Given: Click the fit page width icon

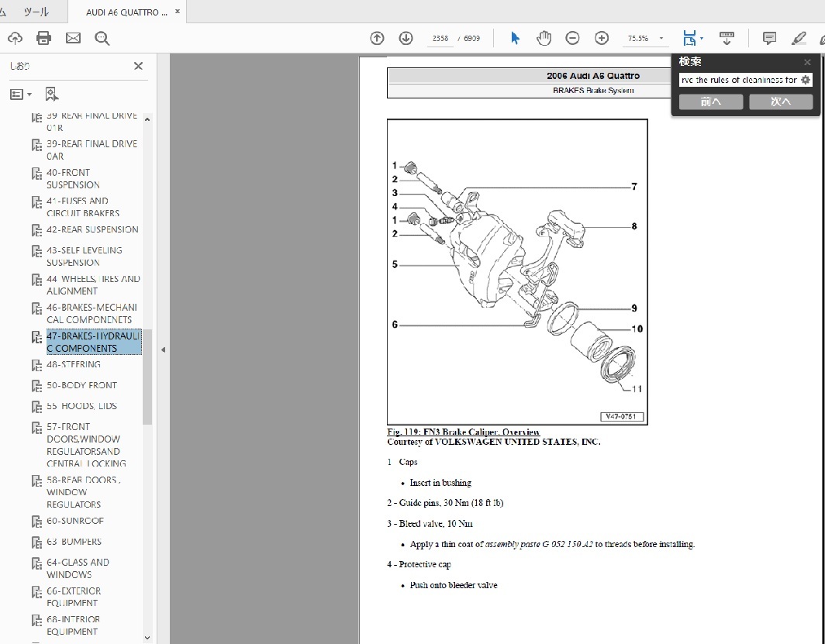Looking at the screenshot, I should coord(689,38).
